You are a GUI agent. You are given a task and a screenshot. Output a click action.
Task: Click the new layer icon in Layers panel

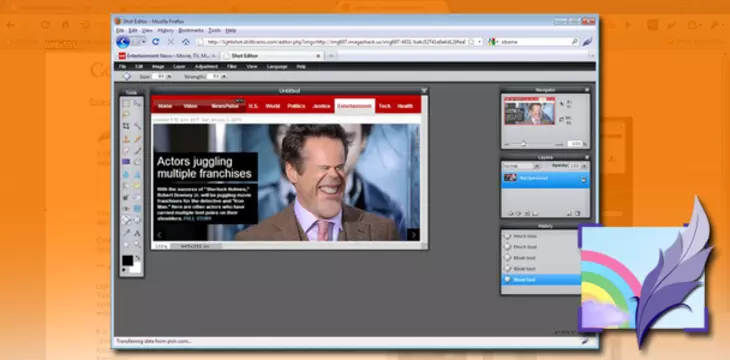pyautogui.click(x=569, y=213)
